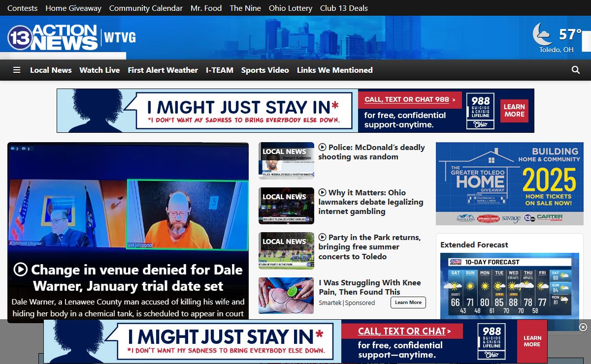Screen dimensions: 591x364
Task: Open the Greater Toledo Home Giveaway 2025 ad
Action: coord(510,184)
